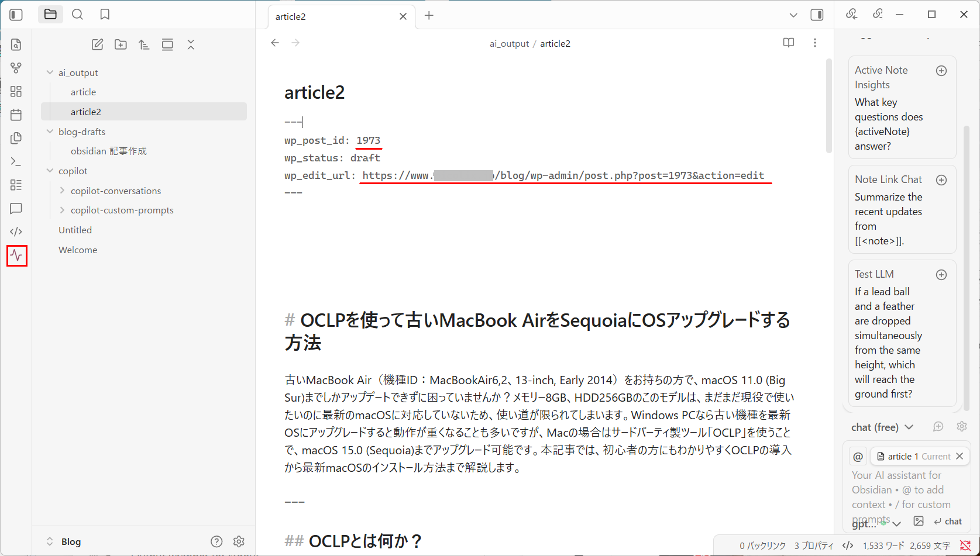The height and width of the screenshot is (556, 980).
Task: Open the terminal ribbon icon
Action: pyautogui.click(x=16, y=161)
